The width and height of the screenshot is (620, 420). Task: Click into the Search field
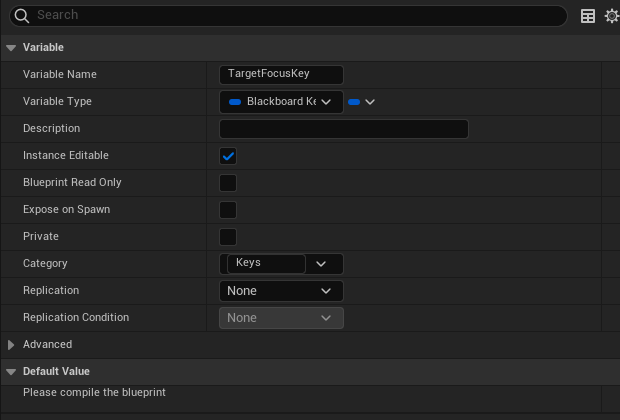(301, 15)
